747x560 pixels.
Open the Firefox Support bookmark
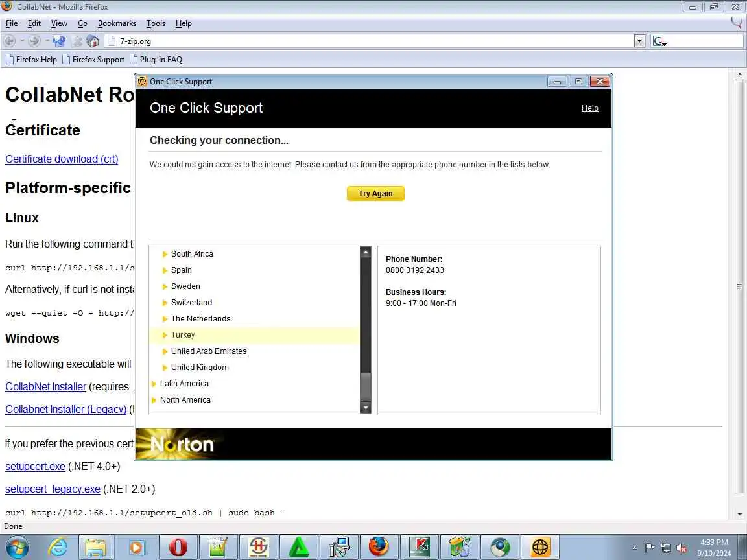point(93,60)
